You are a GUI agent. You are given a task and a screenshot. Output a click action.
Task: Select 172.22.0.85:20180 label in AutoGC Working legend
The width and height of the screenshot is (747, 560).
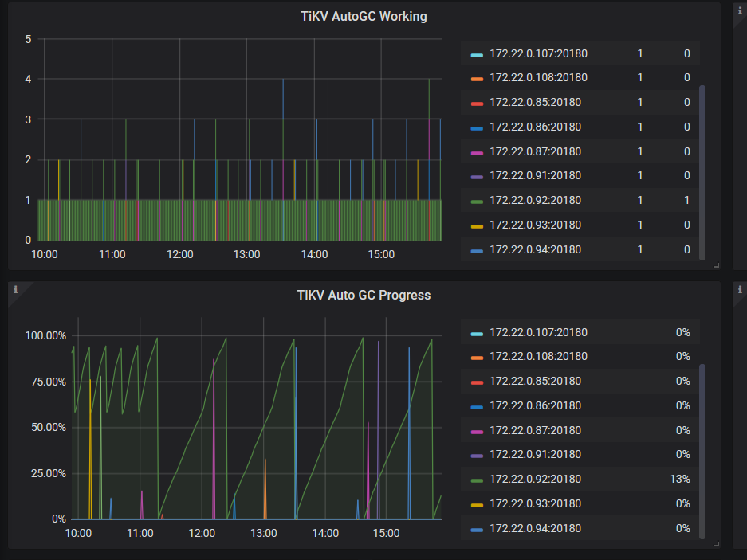535,102
